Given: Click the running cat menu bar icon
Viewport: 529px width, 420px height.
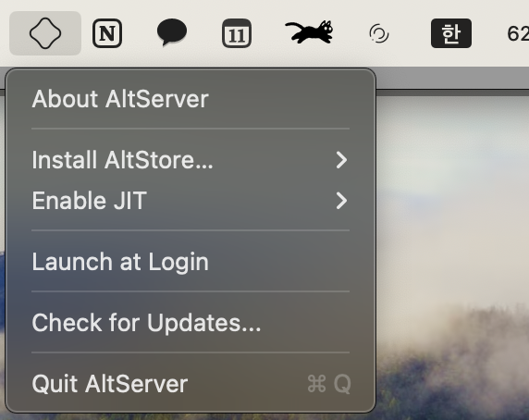Looking at the screenshot, I should (x=310, y=32).
